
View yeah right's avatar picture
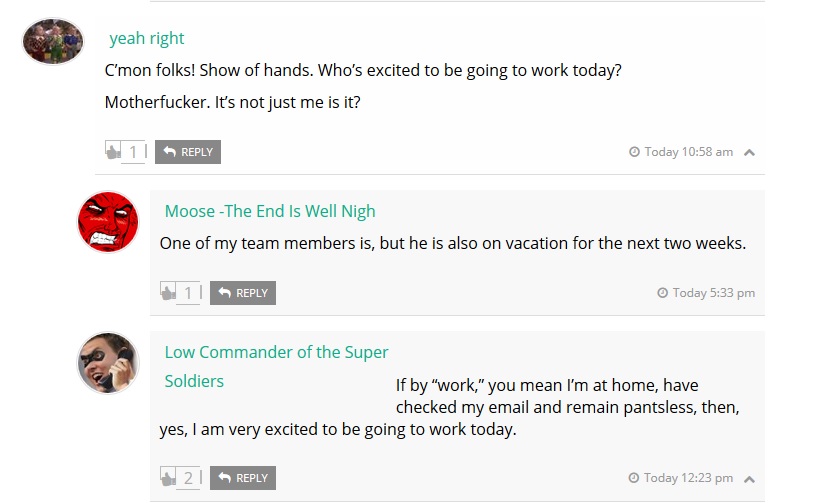click(x=53, y=41)
